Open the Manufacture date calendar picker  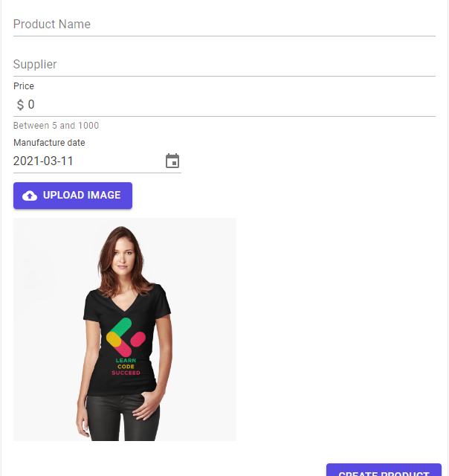(x=172, y=161)
